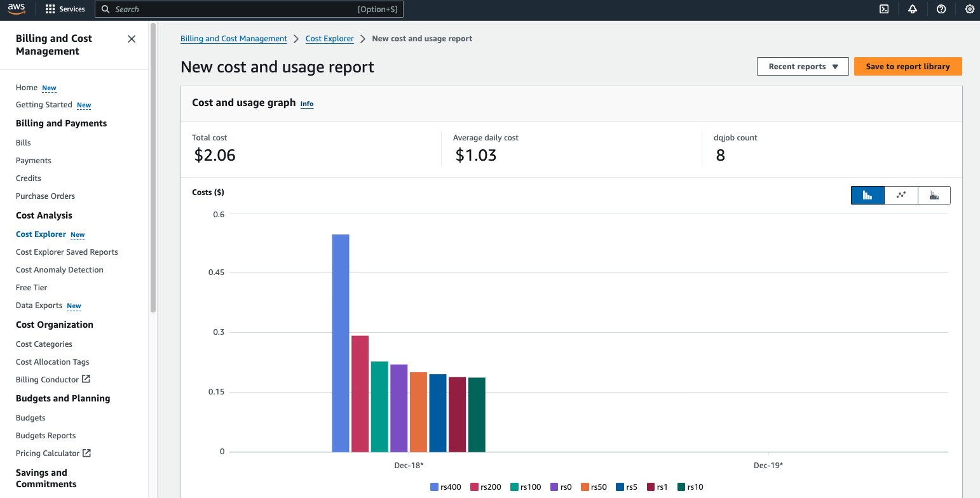The image size is (980, 498).
Task: Open Getting Started in the sidebar
Action: click(43, 105)
